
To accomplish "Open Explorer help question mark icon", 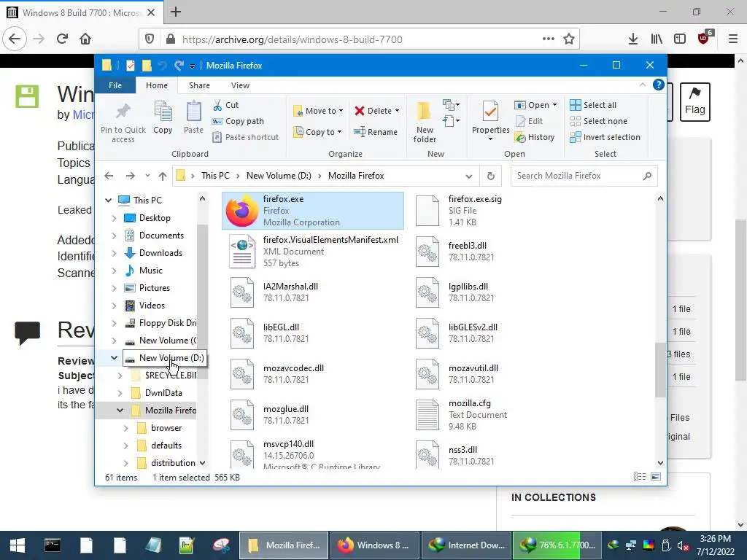I will 659,85.
